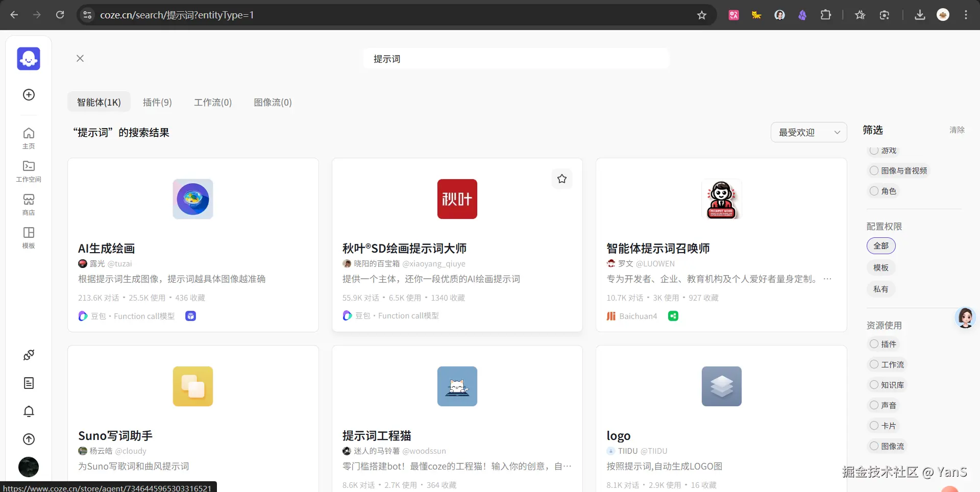
Task: Click the 提示词工程猫 cat avatar
Action: 457,386
